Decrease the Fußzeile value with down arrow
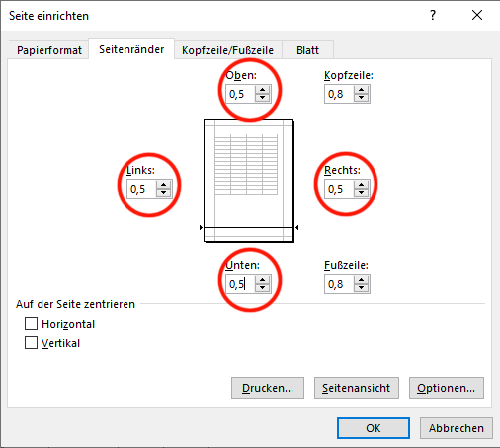Image resolution: width=500 pixels, height=448 pixels. tap(361, 288)
